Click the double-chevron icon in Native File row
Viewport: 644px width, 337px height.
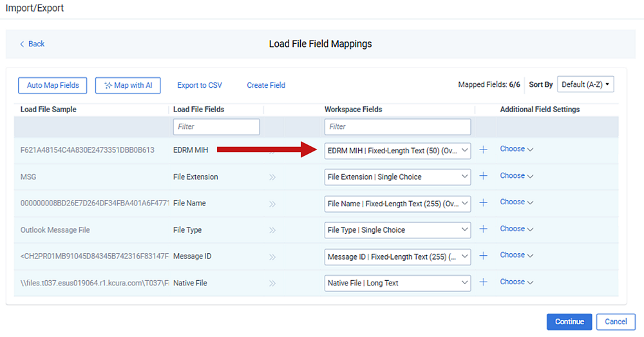pyautogui.click(x=272, y=283)
